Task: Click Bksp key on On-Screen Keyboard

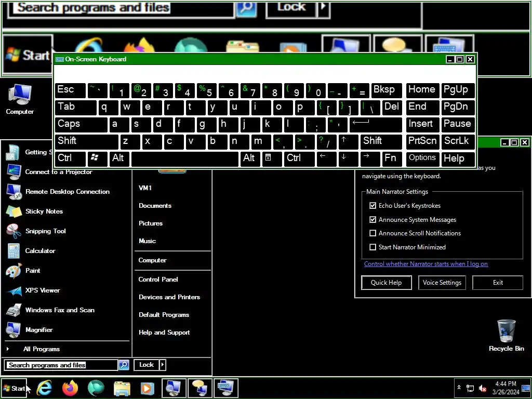Action: pyautogui.click(x=387, y=90)
